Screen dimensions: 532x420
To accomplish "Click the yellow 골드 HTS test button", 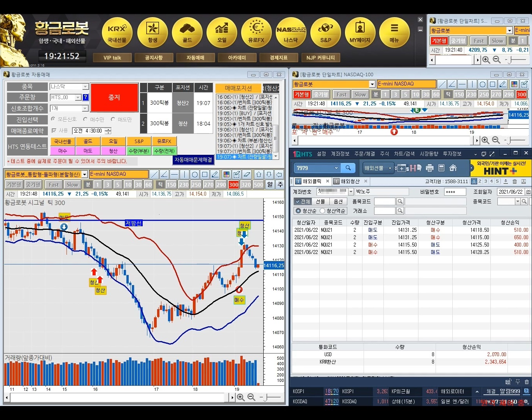I will [x=88, y=141].
